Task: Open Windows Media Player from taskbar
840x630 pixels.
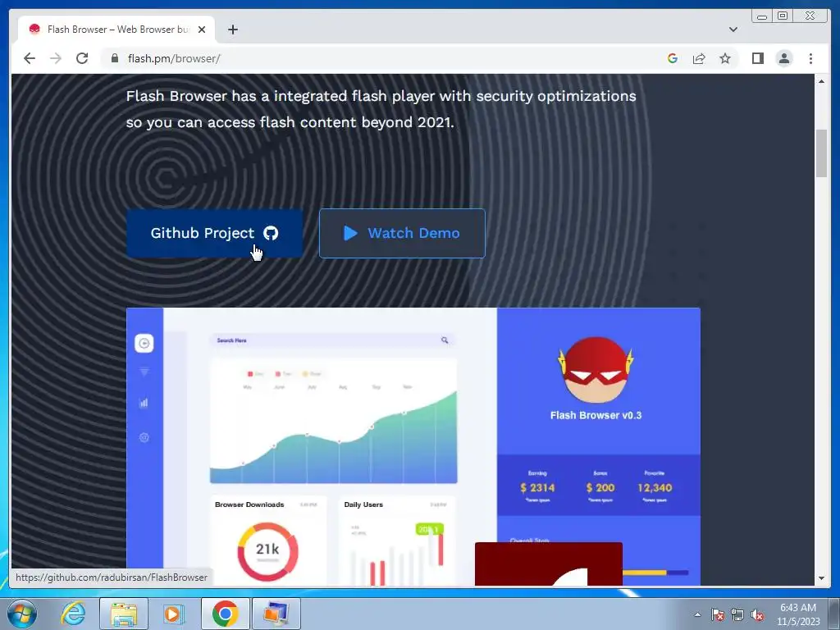Action: click(x=173, y=614)
